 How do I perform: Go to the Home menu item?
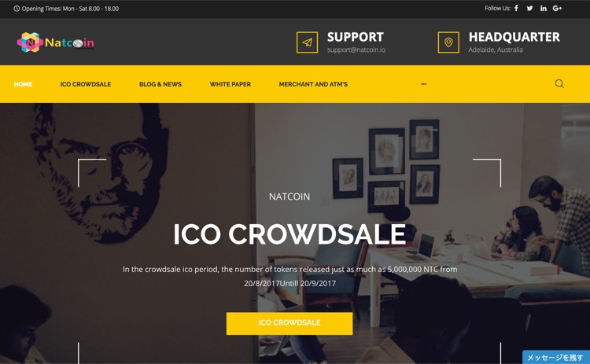coord(23,84)
